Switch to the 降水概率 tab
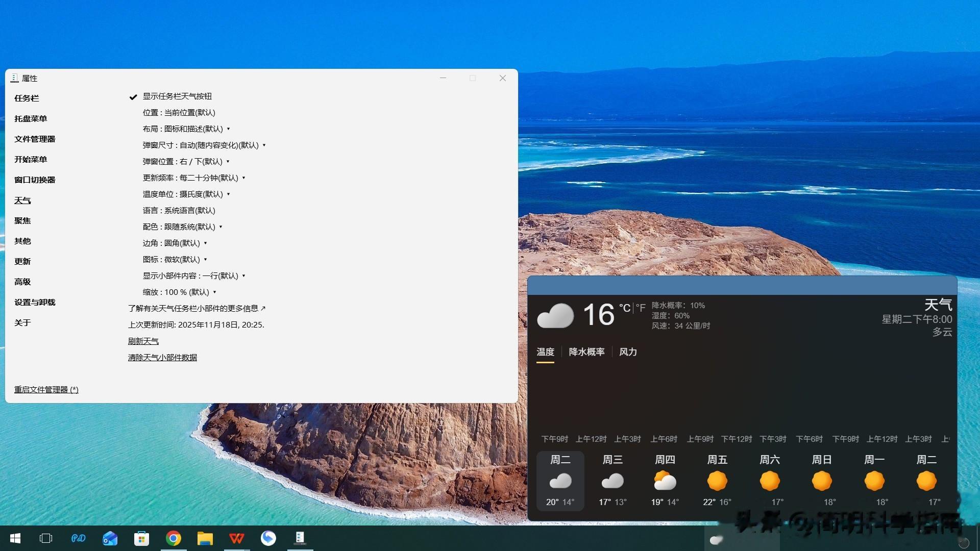Viewport: 980px width, 551px height. coord(586,352)
